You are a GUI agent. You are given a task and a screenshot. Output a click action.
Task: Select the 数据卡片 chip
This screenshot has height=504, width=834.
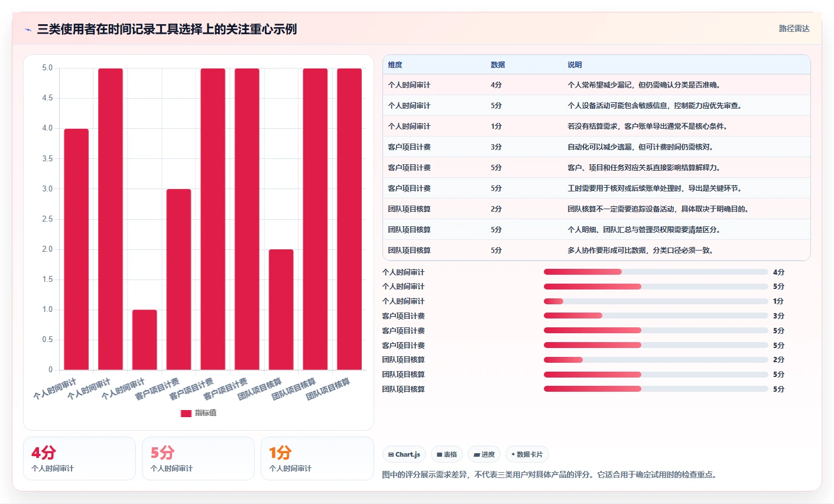527,454
